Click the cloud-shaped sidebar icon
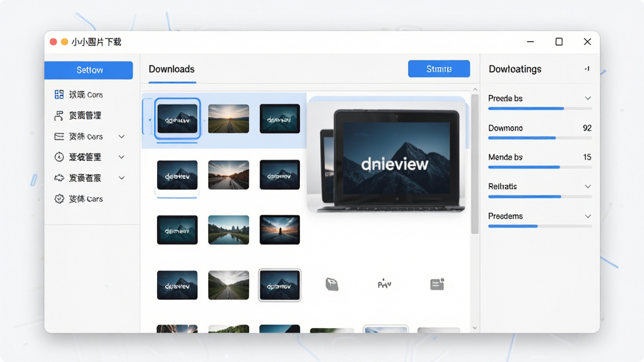The width and height of the screenshot is (644, 362). click(59, 178)
